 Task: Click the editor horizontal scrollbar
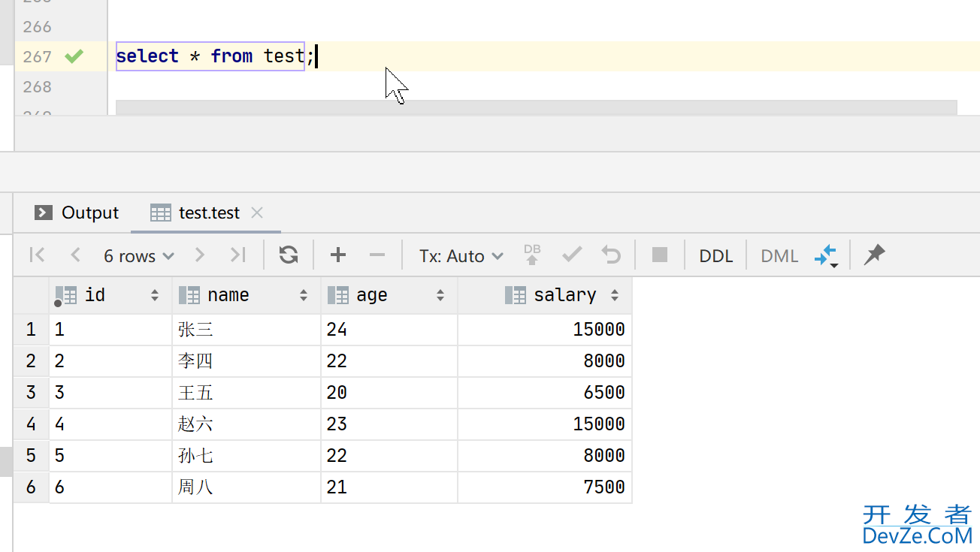536,107
